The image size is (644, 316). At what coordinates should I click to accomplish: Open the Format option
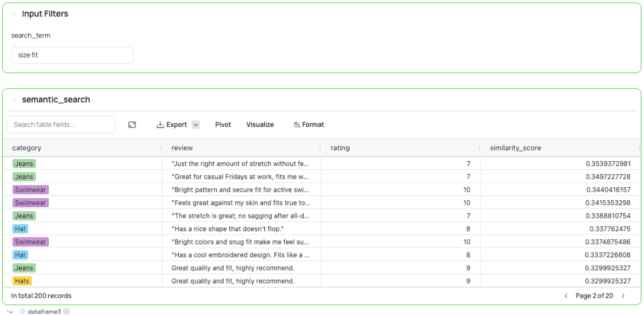[309, 125]
